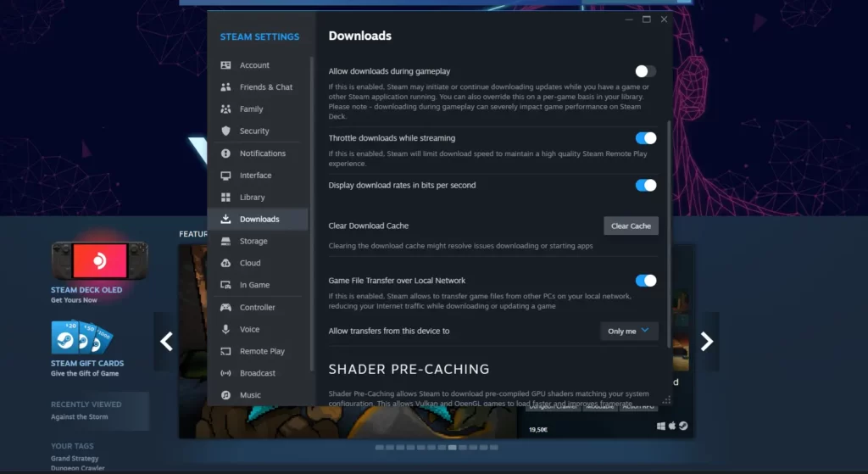
Task: Toggle Display download rates in bits
Action: [x=645, y=186]
